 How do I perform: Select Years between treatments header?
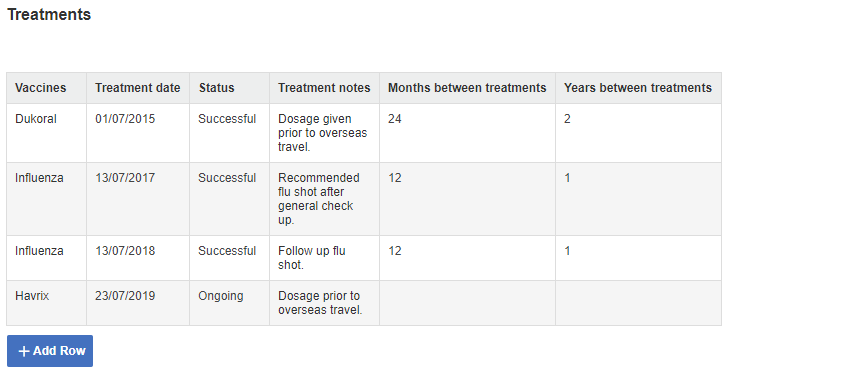(x=638, y=88)
